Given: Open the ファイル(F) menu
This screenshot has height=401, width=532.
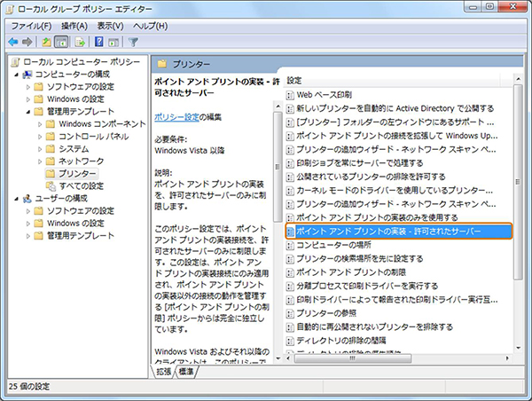Looking at the screenshot, I should point(31,25).
